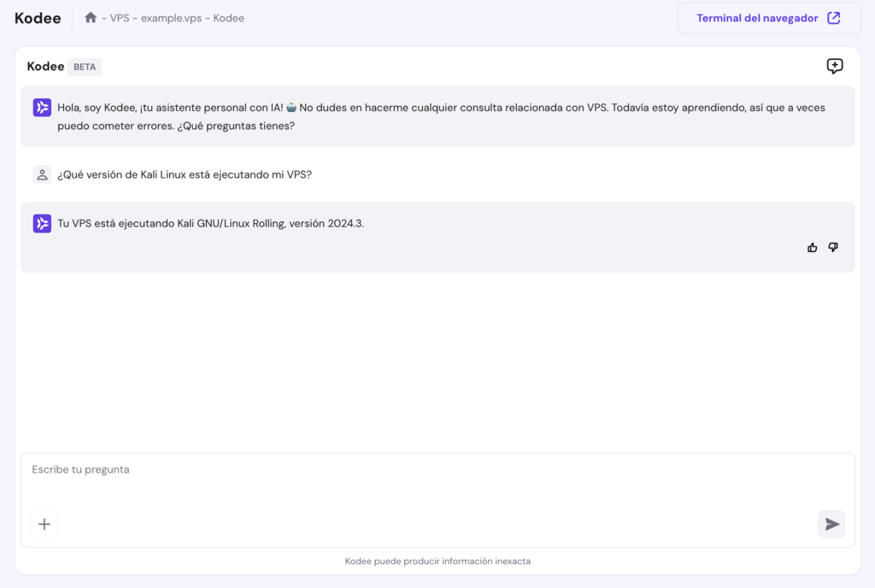Click the Kali GNU/Linux Rolling answer text
Screen dimensions: 875x588
coord(210,224)
